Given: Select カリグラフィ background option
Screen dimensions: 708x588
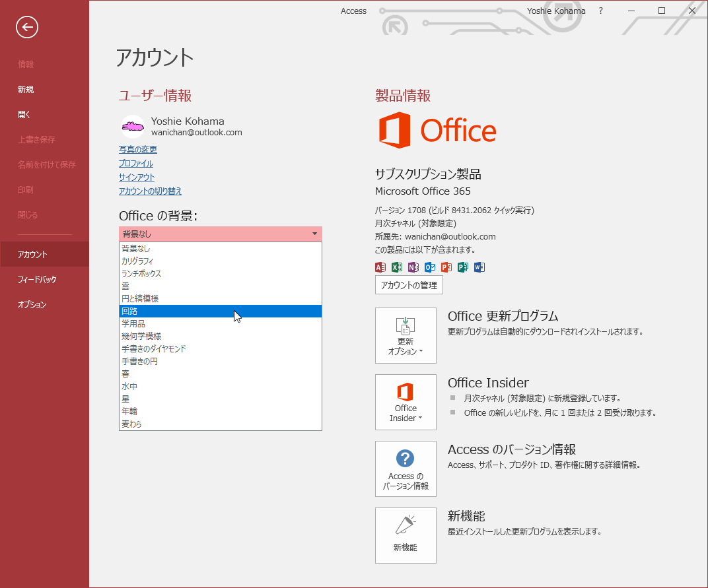Looking at the screenshot, I should pos(221,261).
